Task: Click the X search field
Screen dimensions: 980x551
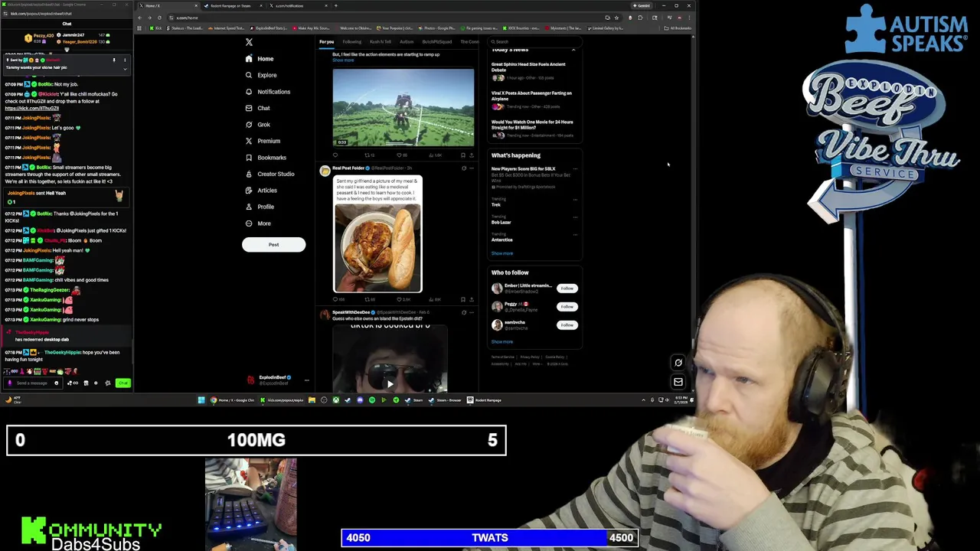Action: click(536, 41)
